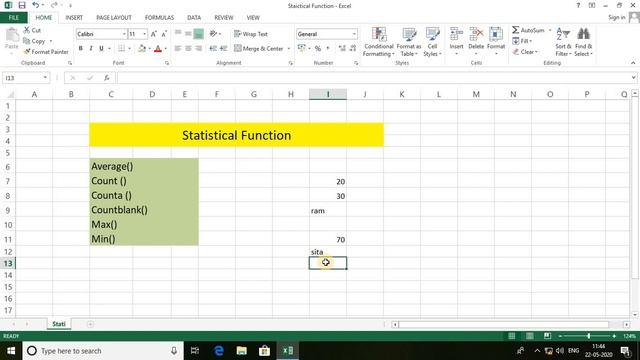The height and width of the screenshot is (360, 640).
Task: Apply fill color bucket
Action: point(142,49)
